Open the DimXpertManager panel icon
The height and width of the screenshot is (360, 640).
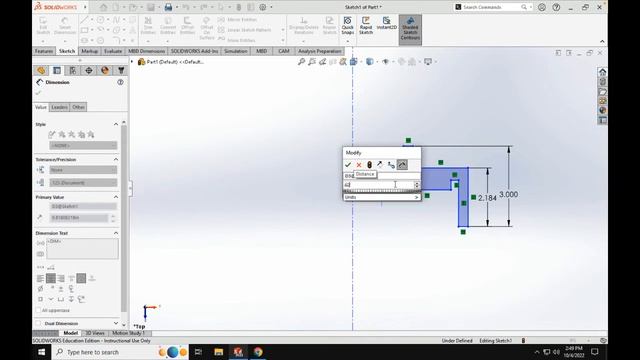89,71
